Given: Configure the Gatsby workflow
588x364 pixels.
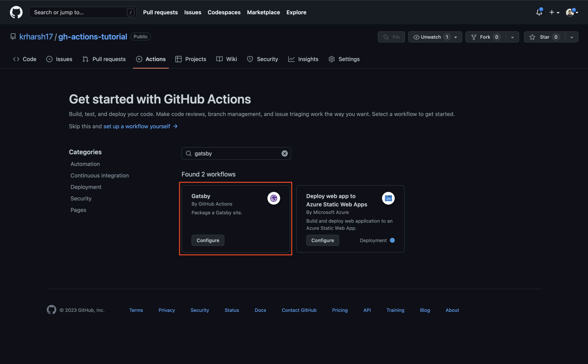Looking at the screenshot, I should tap(208, 240).
